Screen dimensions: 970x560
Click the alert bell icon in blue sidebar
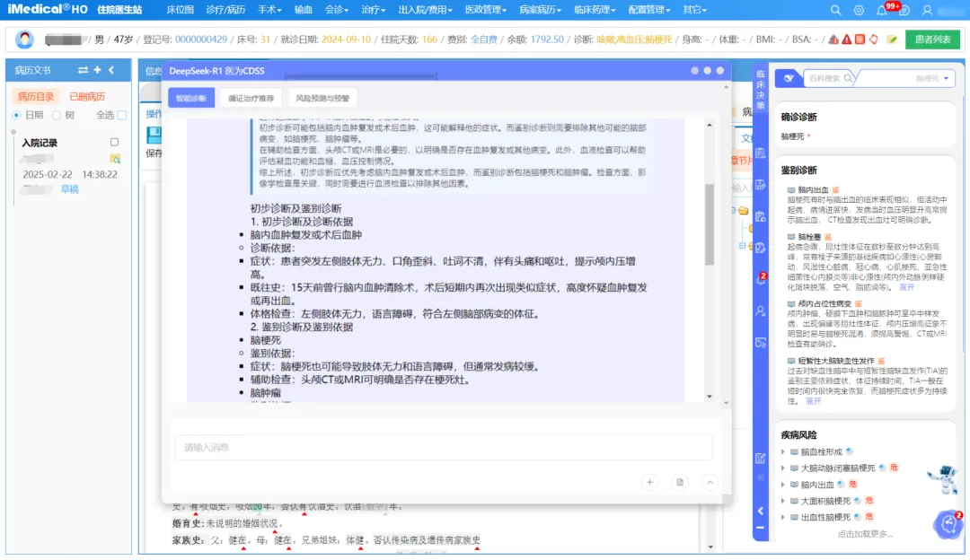pyautogui.click(x=761, y=278)
